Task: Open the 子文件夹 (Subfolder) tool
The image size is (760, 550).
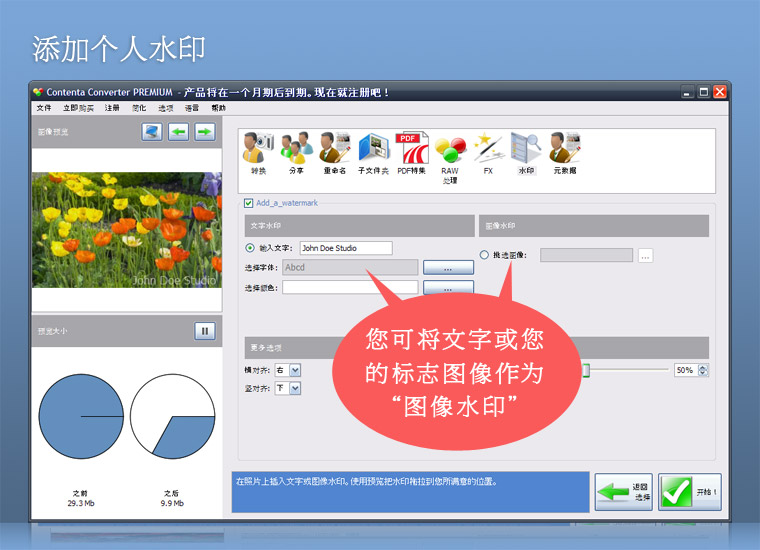Action: (373, 150)
